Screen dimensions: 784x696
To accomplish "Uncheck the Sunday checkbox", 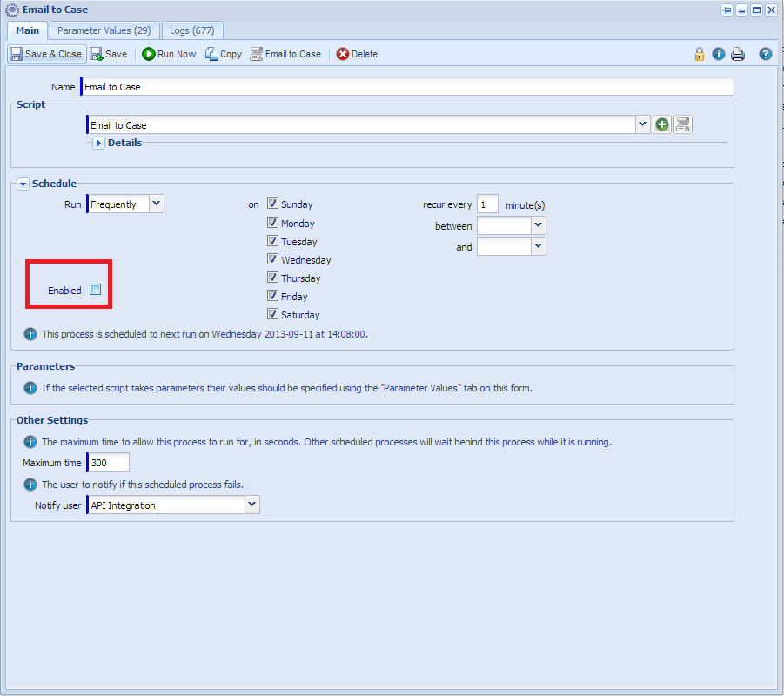I will [272, 204].
